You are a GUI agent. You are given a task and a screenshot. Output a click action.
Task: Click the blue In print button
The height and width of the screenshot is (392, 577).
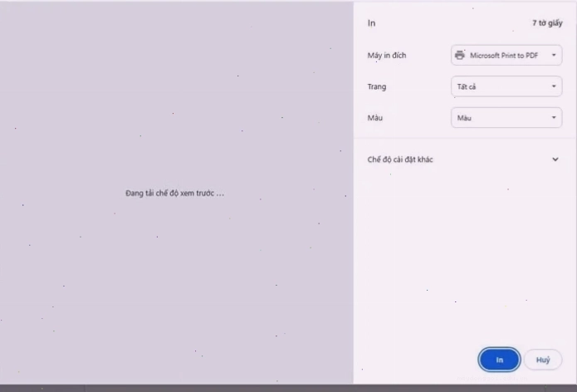click(x=499, y=360)
